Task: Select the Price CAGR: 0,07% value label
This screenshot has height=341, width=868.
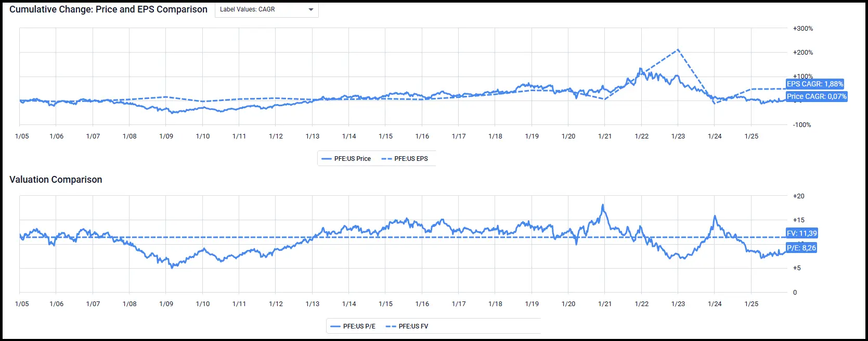Action: [816, 96]
